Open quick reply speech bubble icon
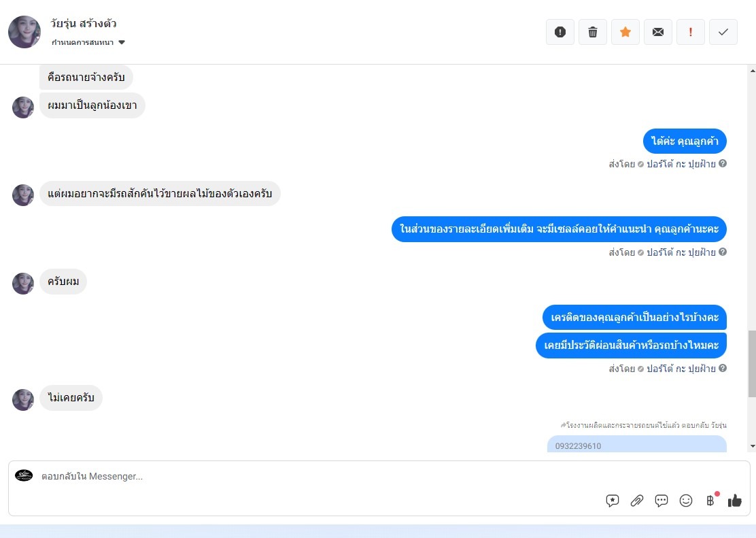This screenshot has width=756, height=538. click(x=661, y=501)
